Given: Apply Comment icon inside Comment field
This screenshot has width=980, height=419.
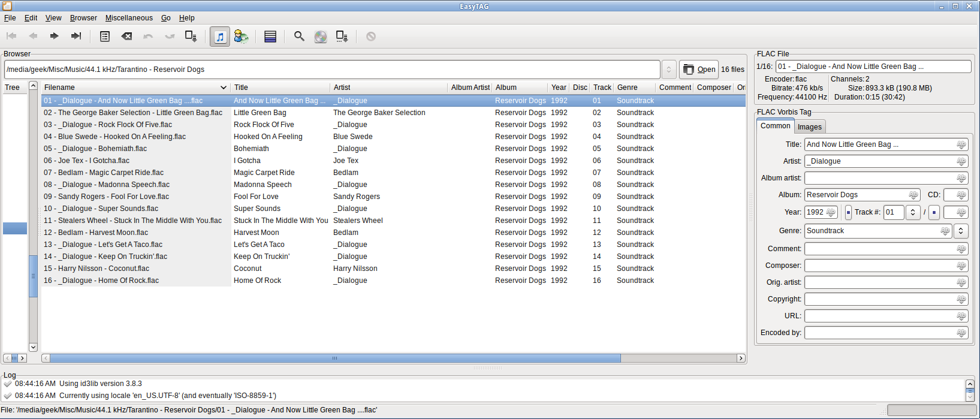Looking at the screenshot, I should (961, 249).
